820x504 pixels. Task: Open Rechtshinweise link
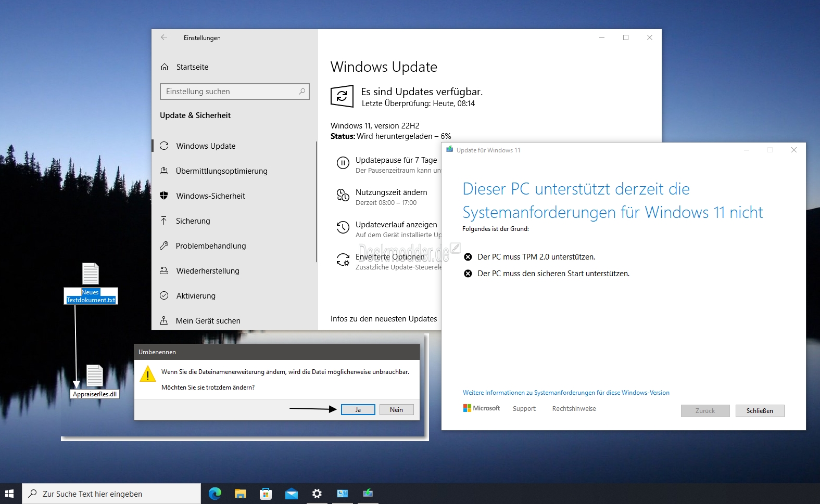click(x=574, y=409)
